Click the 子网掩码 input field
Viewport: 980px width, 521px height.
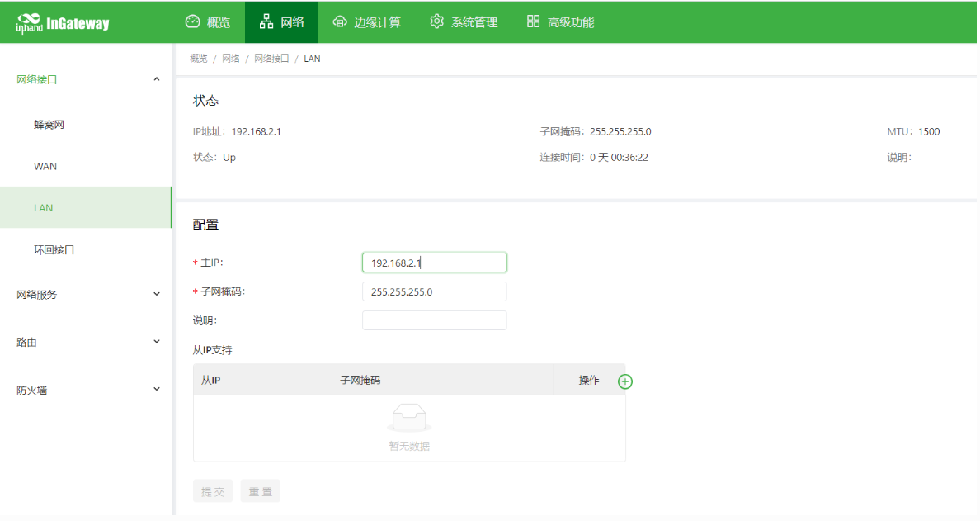[x=434, y=291]
